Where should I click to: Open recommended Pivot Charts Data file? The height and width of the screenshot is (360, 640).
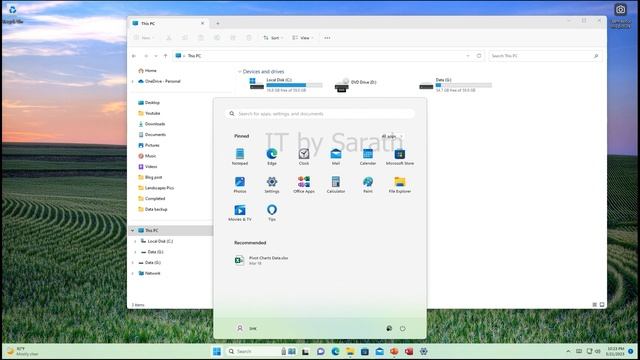[261, 260]
